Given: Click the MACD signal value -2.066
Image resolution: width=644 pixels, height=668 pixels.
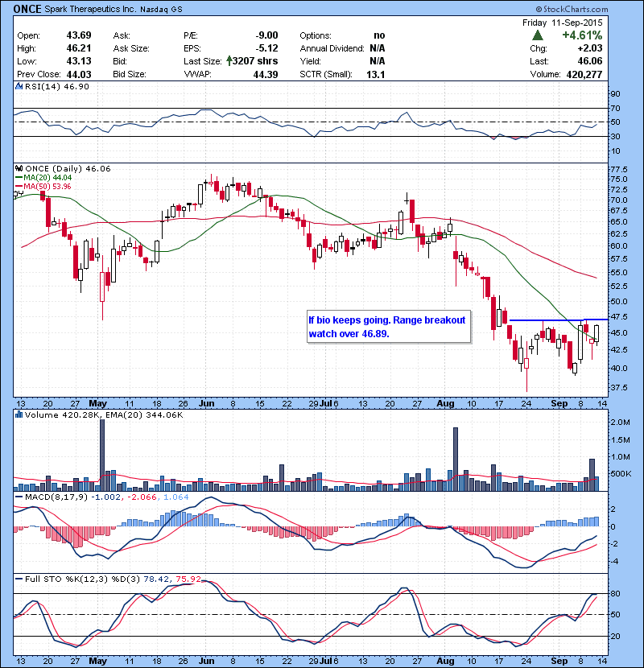Looking at the screenshot, I should click(142, 497).
